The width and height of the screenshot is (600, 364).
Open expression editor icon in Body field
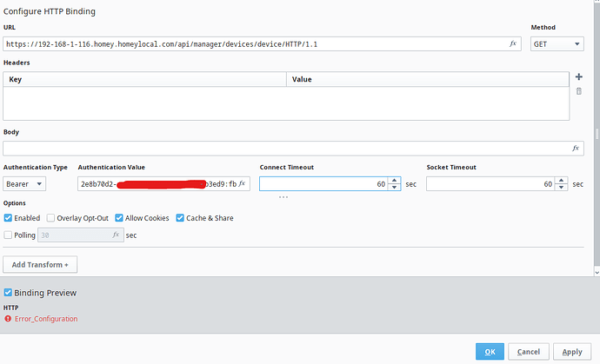tap(576, 148)
